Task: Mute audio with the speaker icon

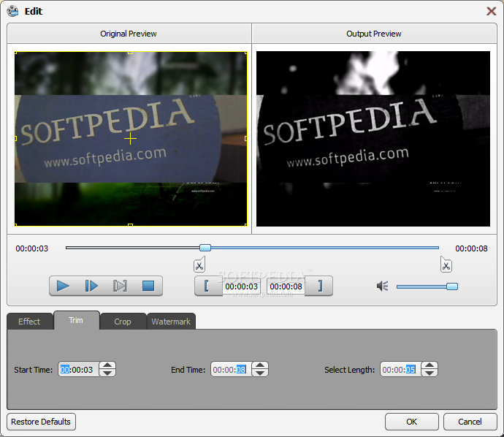Action: click(x=383, y=286)
